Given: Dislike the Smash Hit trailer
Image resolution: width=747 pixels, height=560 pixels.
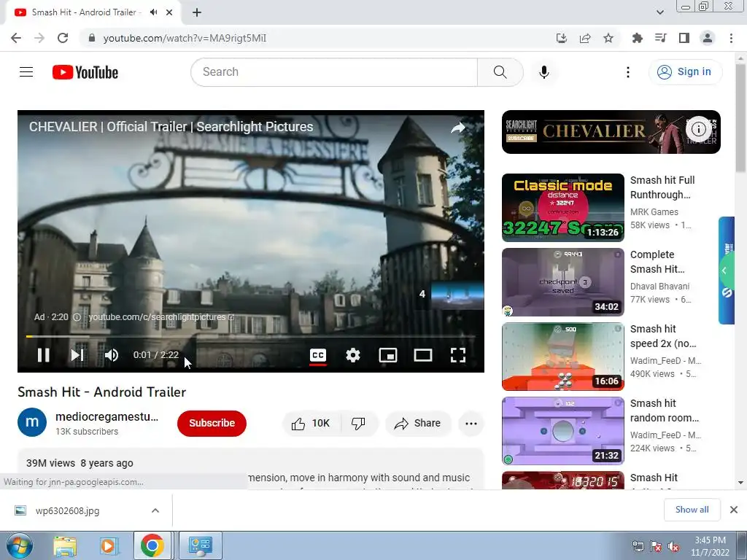Looking at the screenshot, I should pyautogui.click(x=358, y=424).
